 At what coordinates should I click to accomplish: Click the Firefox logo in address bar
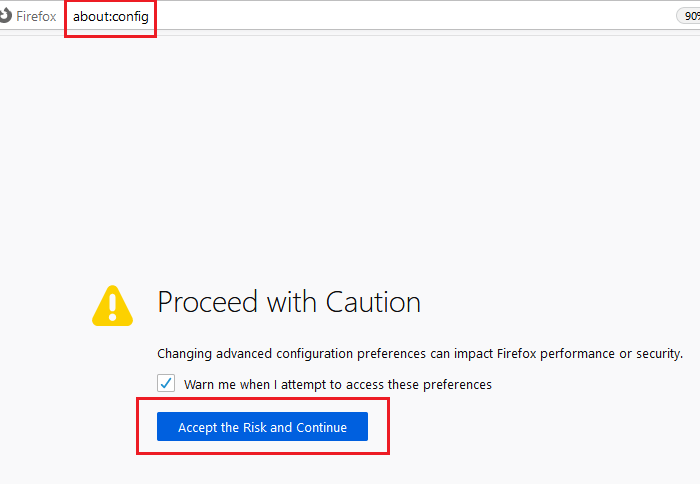(6, 17)
